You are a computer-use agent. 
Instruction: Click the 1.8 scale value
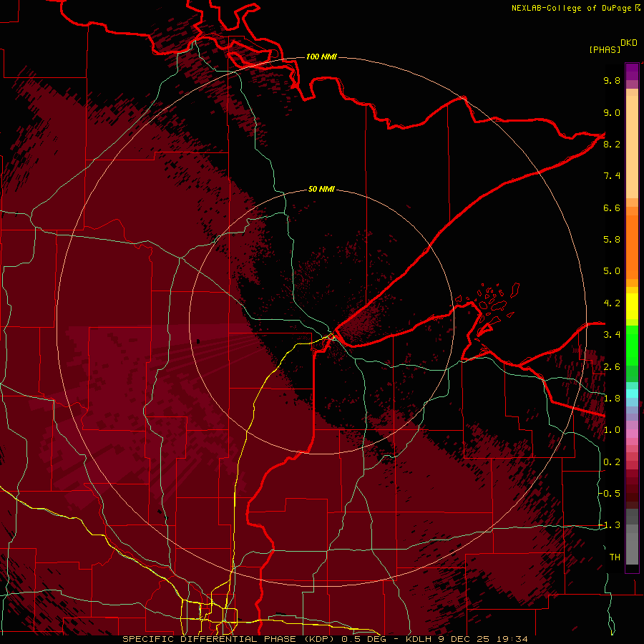coord(612,399)
